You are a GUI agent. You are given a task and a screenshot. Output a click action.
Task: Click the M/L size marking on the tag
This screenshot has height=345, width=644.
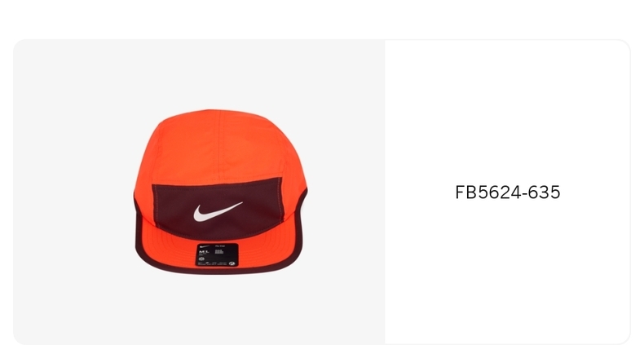click(x=204, y=251)
